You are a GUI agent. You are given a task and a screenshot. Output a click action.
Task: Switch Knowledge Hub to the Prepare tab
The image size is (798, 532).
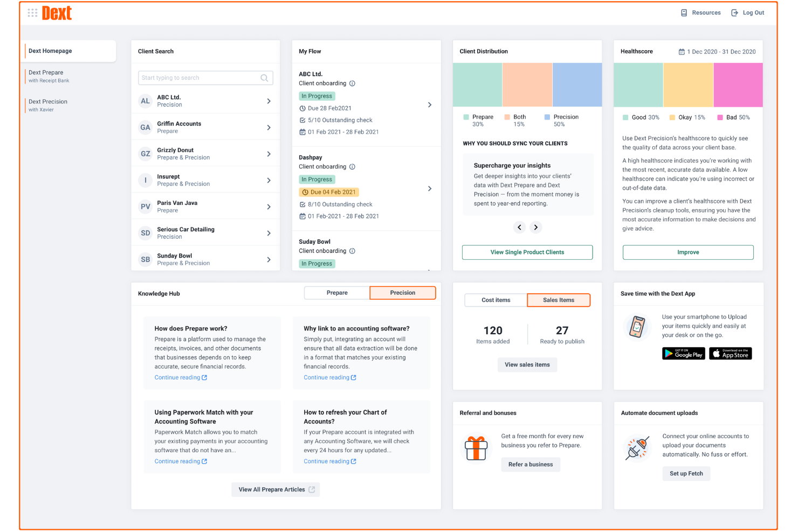coord(336,293)
